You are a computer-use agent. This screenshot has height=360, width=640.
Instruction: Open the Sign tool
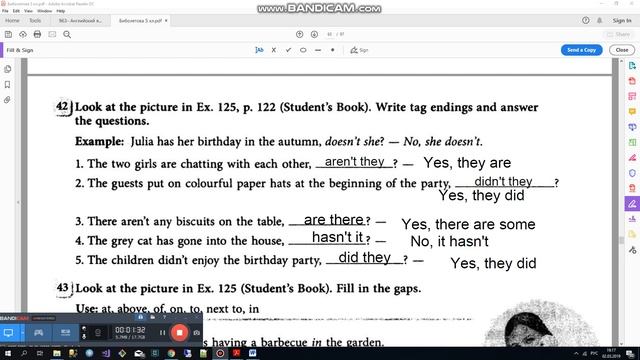[x=359, y=50]
